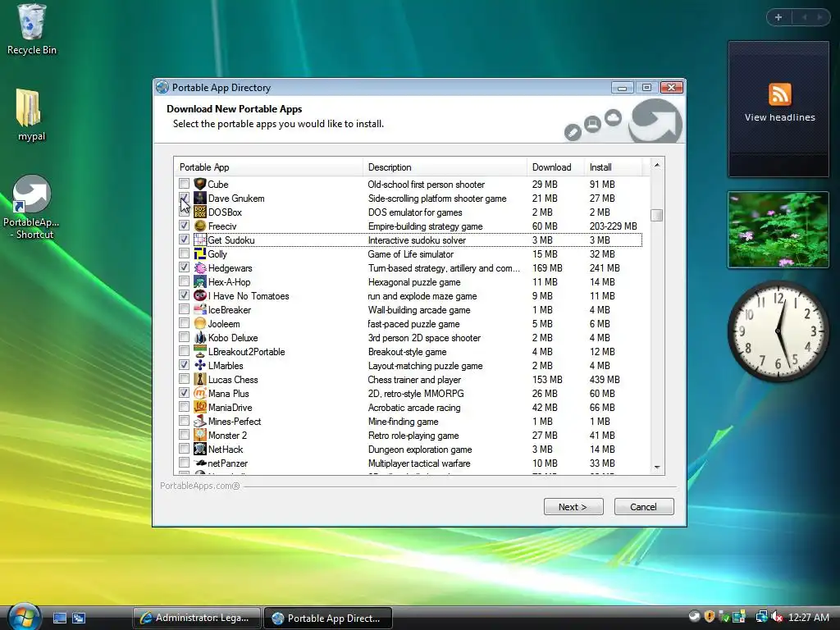Image resolution: width=840 pixels, height=630 pixels.
Task: Click the Jooleem app icon
Action: 200,323
